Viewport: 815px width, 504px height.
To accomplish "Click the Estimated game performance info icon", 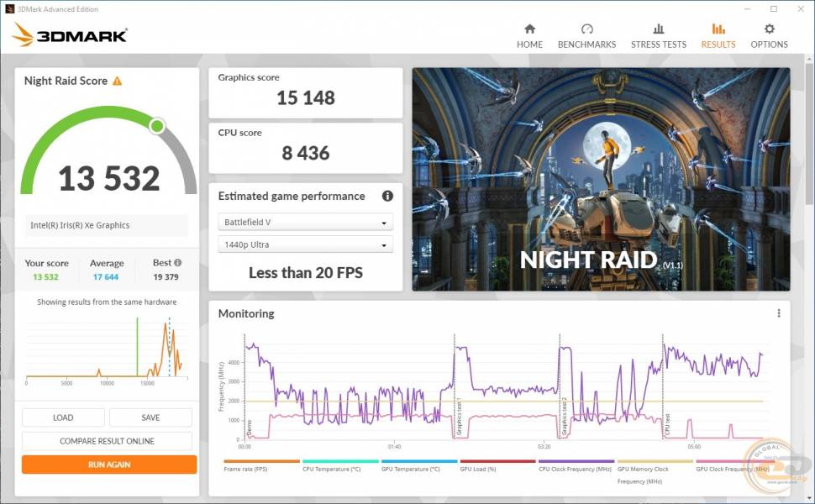I will click(x=387, y=196).
